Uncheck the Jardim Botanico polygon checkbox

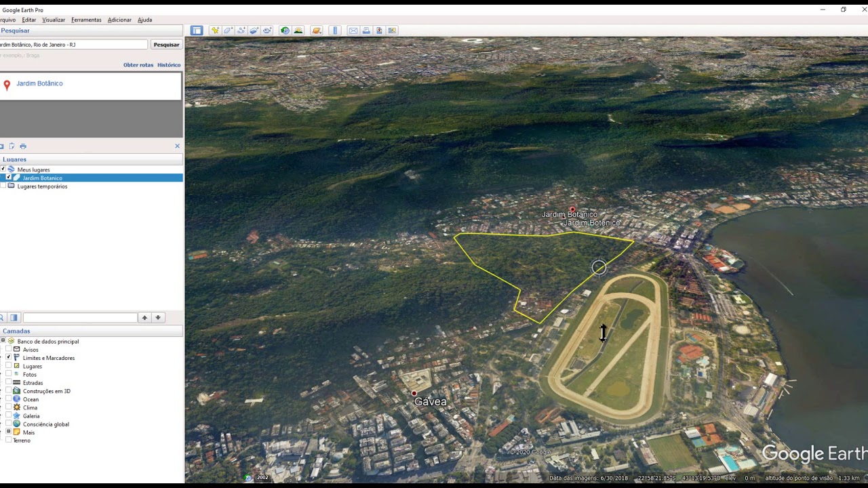coord(9,178)
